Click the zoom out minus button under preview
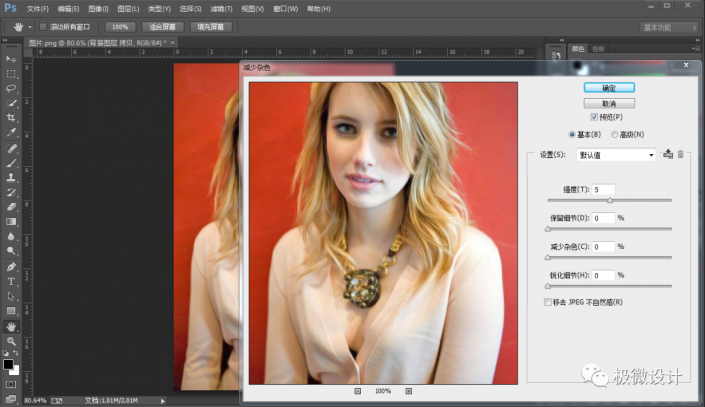The height and width of the screenshot is (407, 705). coord(358,391)
